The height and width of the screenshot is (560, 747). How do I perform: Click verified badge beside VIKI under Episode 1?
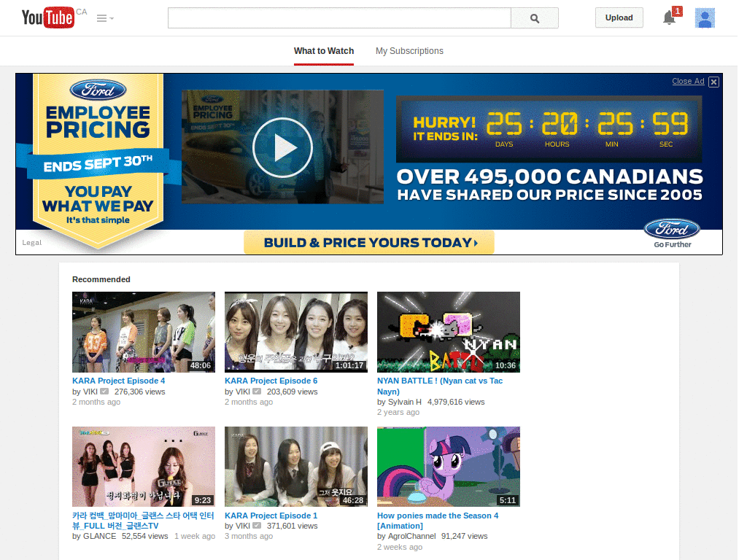(x=257, y=526)
